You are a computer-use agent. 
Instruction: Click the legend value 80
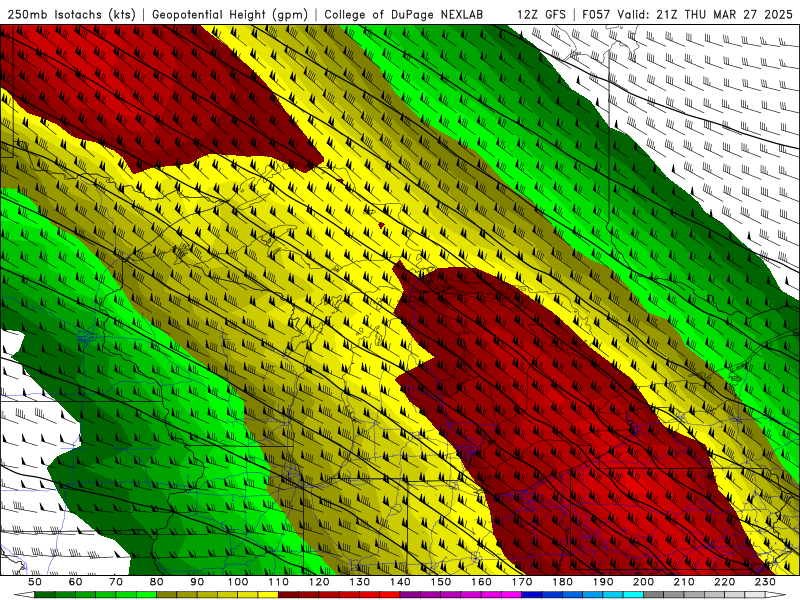(157, 582)
